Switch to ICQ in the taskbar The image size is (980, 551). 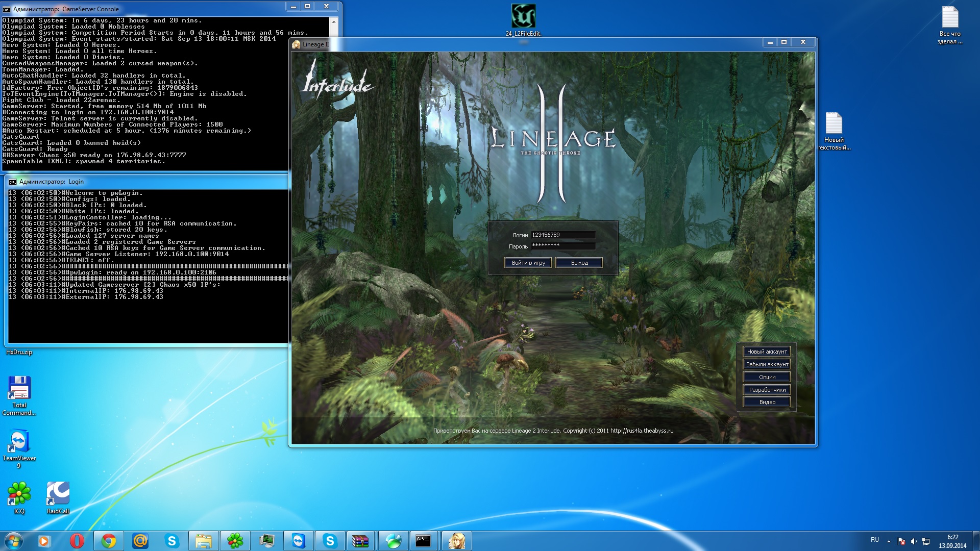pyautogui.click(x=235, y=541)
